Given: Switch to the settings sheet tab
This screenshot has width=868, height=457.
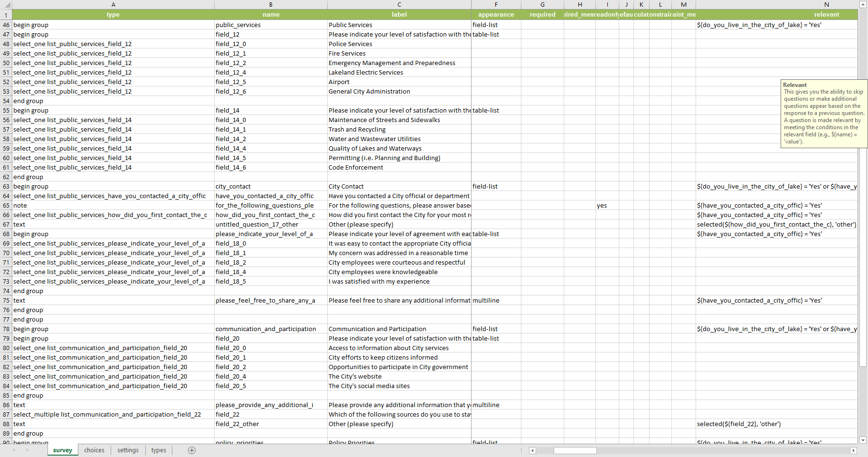Looking at the screenshot, I should (127, 450).
